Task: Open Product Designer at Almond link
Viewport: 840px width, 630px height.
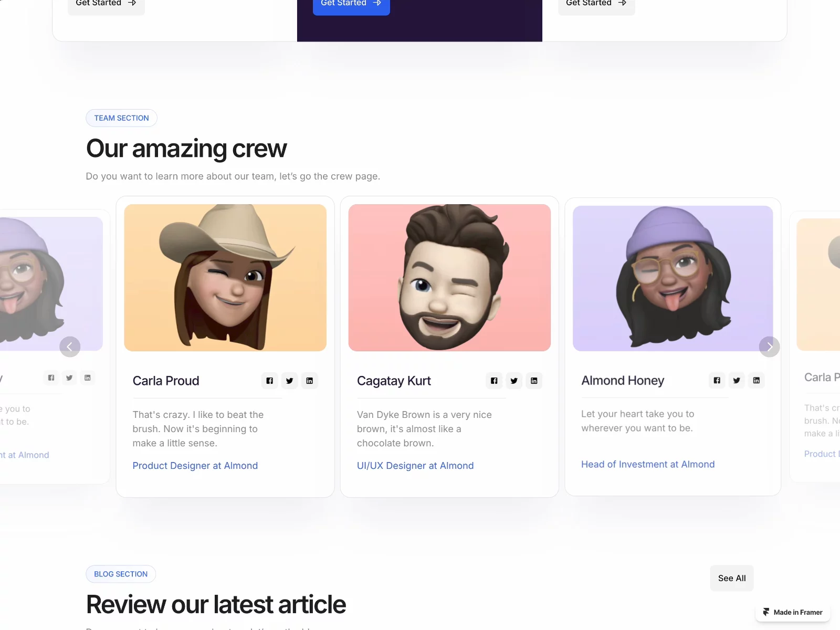Action: pyautogui.click(x=195, y=466)
